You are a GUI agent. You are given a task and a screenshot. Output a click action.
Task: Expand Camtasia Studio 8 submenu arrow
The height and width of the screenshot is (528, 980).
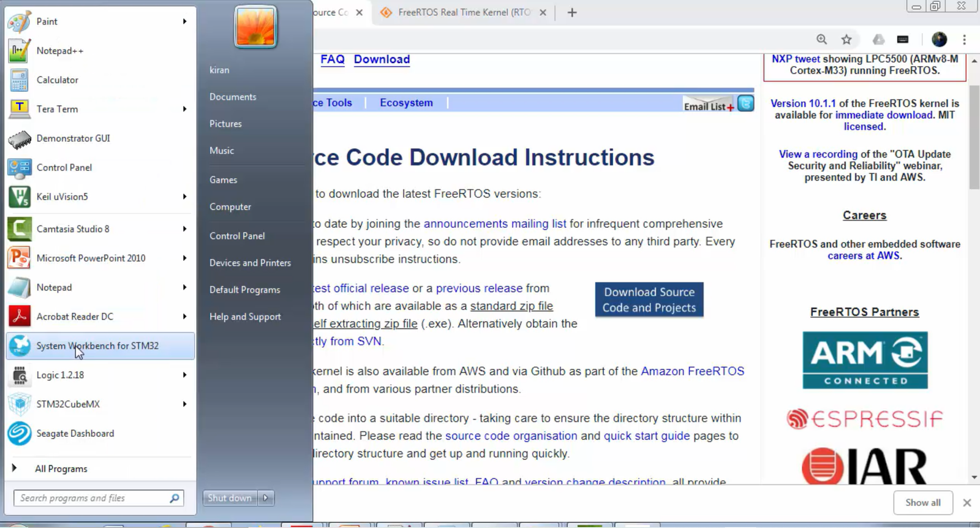point(184,229)
